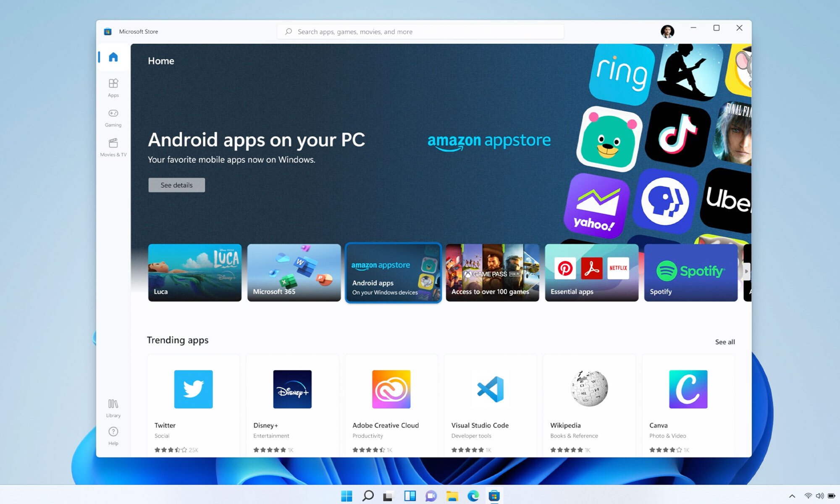Click the Essential apps featured tile
The width and height of the screenshot is (840, 504).
[x=591, y=272]
